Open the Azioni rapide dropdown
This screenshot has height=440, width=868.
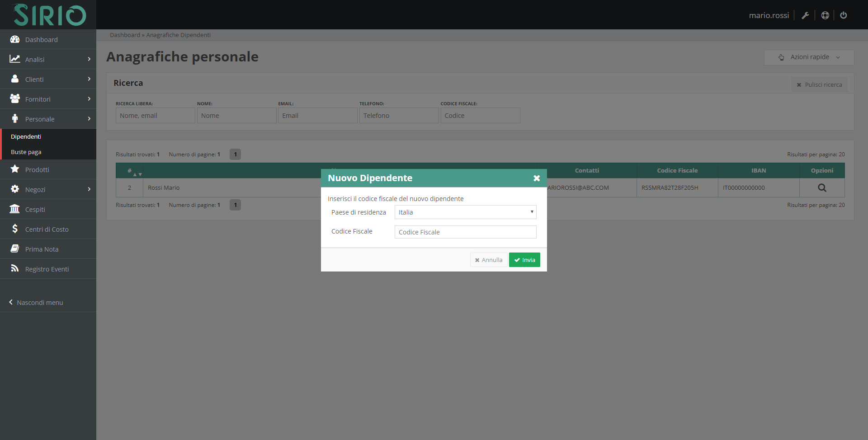click(x=809, y=57)
